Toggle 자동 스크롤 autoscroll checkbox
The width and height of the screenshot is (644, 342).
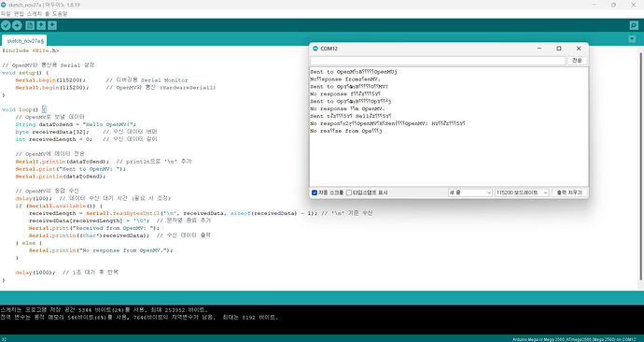(315, 192)
